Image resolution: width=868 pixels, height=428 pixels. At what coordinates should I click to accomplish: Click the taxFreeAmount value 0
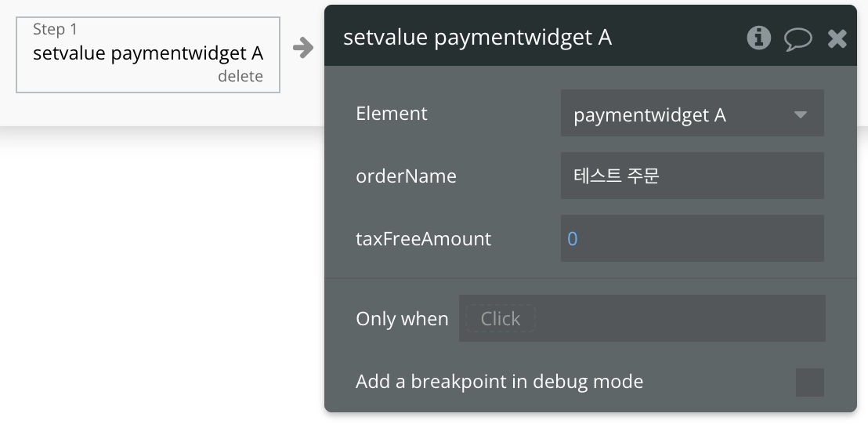[x=573, y=239]
